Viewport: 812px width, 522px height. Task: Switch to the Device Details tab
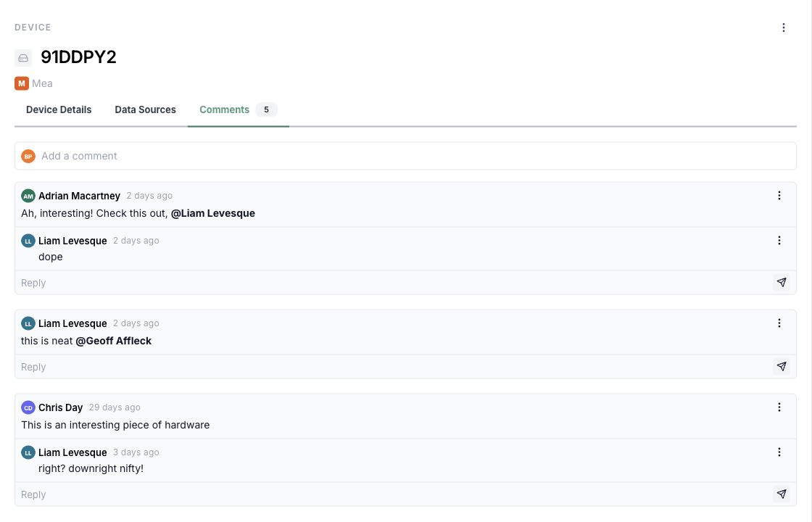(x=59, y=109)
